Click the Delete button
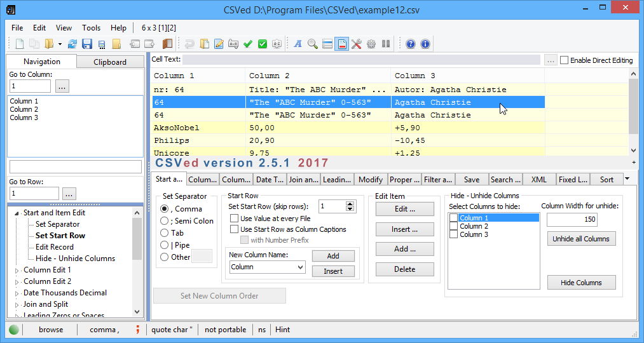Image resolution: width=644 pixels, height=343 pixels. coord(404,269)
